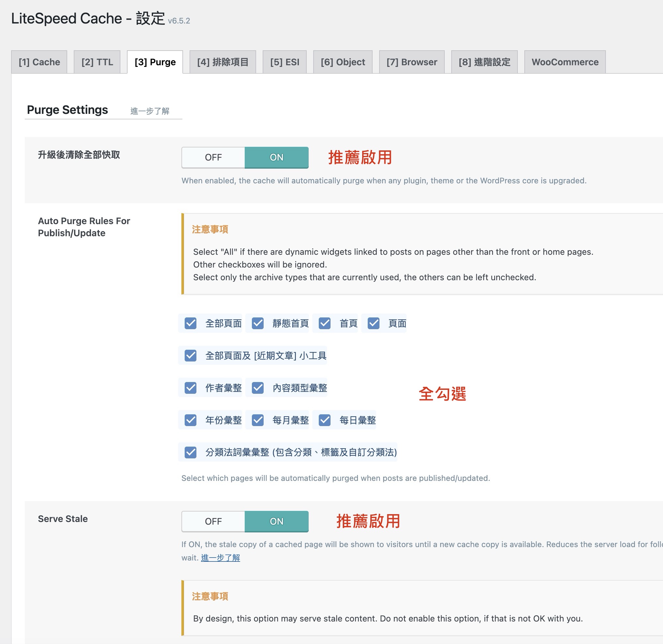Image resolution: width=663 pixels, height=644 pixels.
Task: Uncheck the 作者彙整 checkbox
Action: point(191,388)
